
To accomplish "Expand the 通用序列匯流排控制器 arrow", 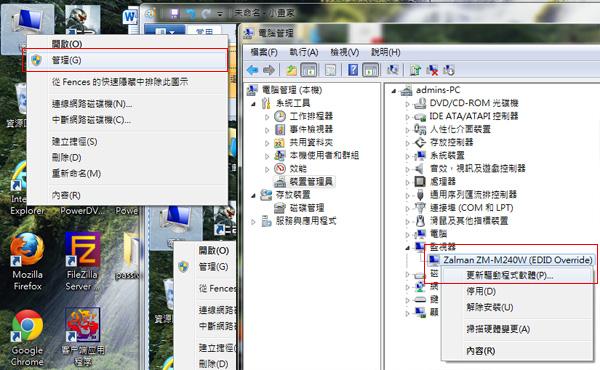I will (x=407, y=196).
